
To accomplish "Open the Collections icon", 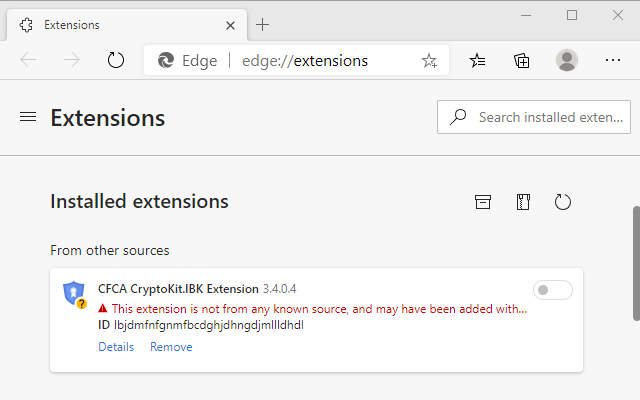I will [x=522, y=60].
